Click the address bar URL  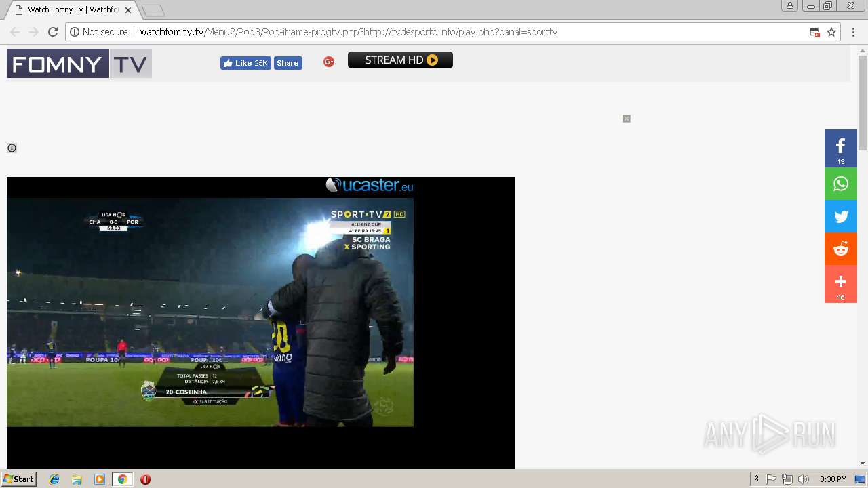tap(349, 32)
